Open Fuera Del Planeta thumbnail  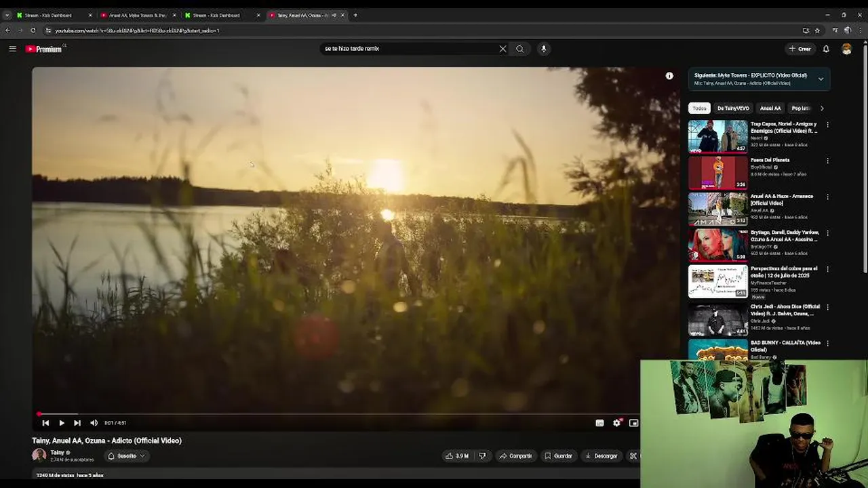[717, 172]
